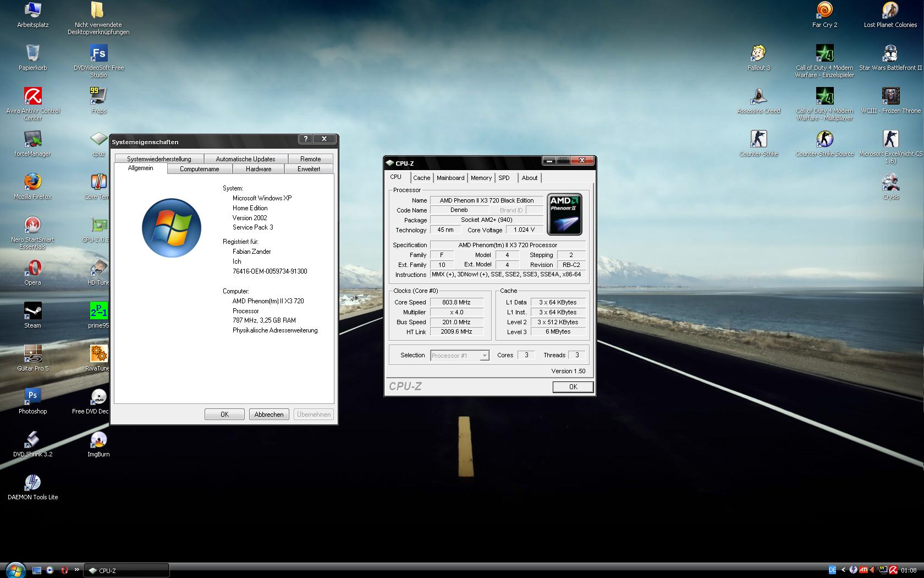
Task: Select the Systemwiederherstellung tab
Action: pyautogui.click(x=159, y=159)
